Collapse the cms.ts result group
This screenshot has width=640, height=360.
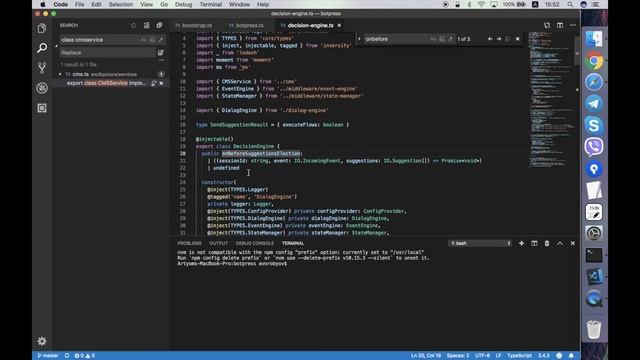tap(60, 74)
